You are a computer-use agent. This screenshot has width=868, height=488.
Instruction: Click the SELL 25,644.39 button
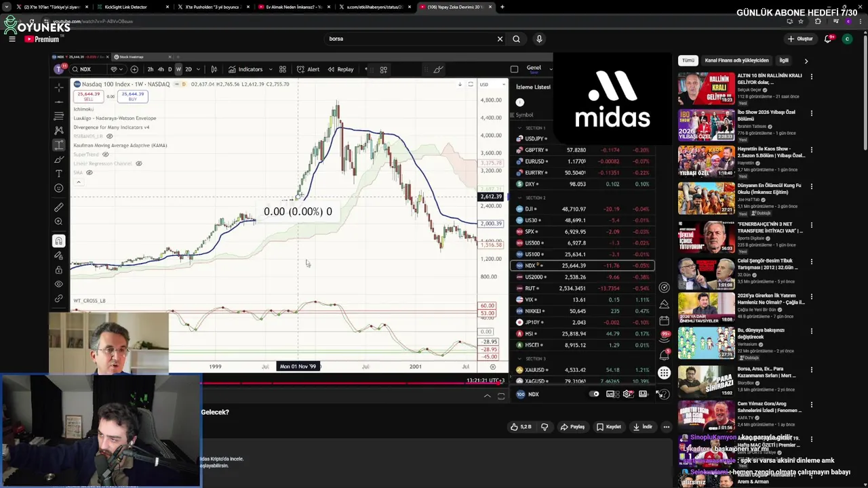(x=88, y=96)
